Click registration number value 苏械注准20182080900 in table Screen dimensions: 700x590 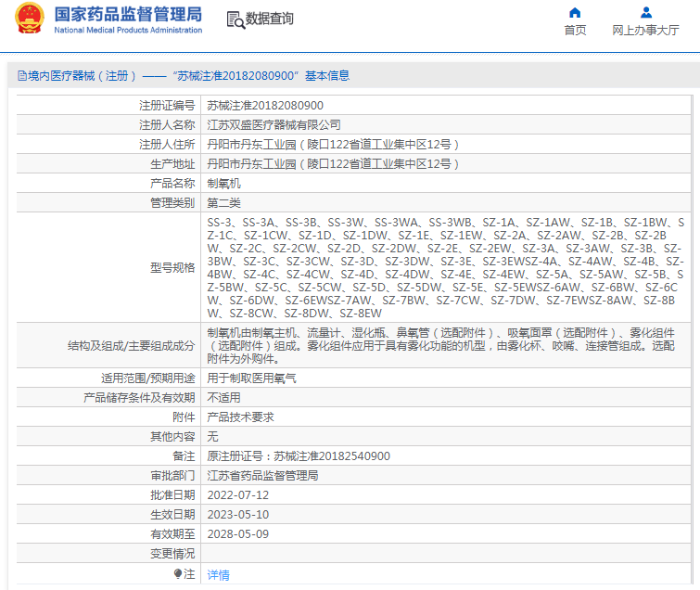[264, 106]
